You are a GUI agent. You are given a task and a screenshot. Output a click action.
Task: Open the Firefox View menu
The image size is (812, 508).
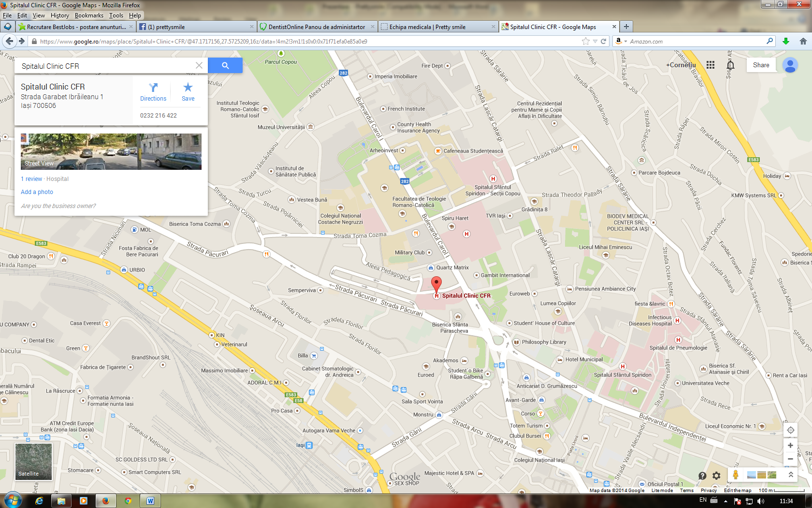pos(39,15)
